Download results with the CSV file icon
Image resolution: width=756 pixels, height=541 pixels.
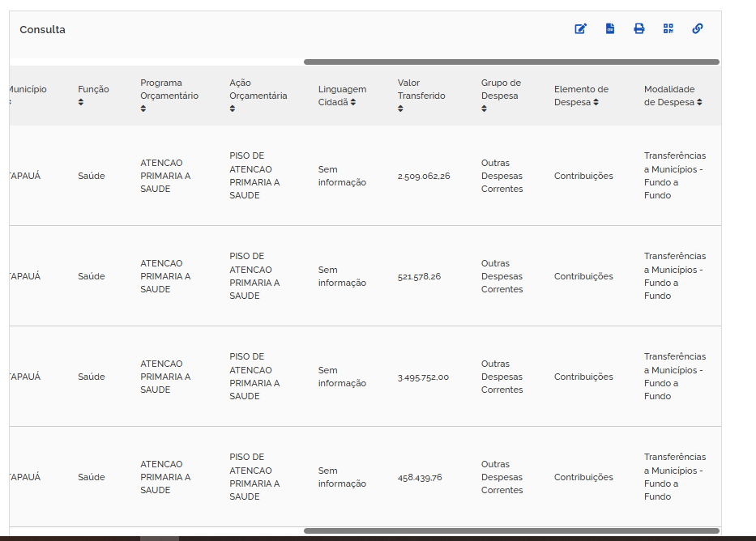pos(610,29)
